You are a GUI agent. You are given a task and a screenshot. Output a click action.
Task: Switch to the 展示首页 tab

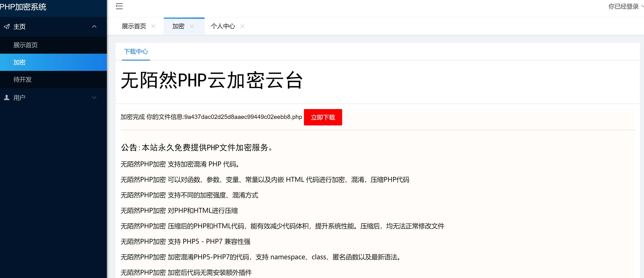[134, 26]
